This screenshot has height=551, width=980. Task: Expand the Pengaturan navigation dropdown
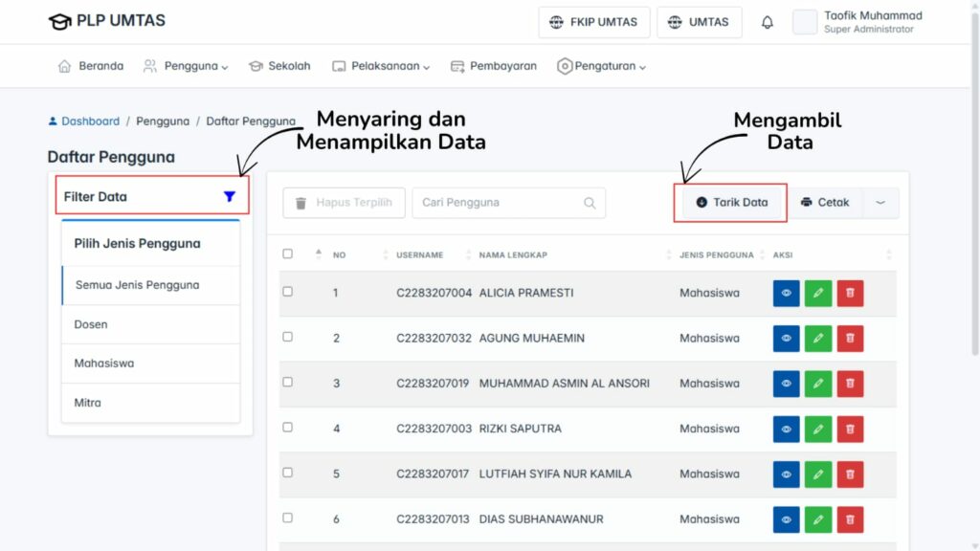coord(602,66)
